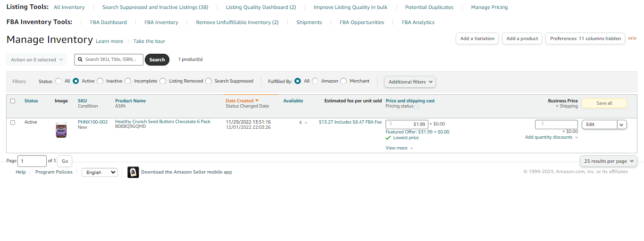Screen dimensions: 644x241
Task: Open FBA Opportunities
Action: [x=362, y=22]
